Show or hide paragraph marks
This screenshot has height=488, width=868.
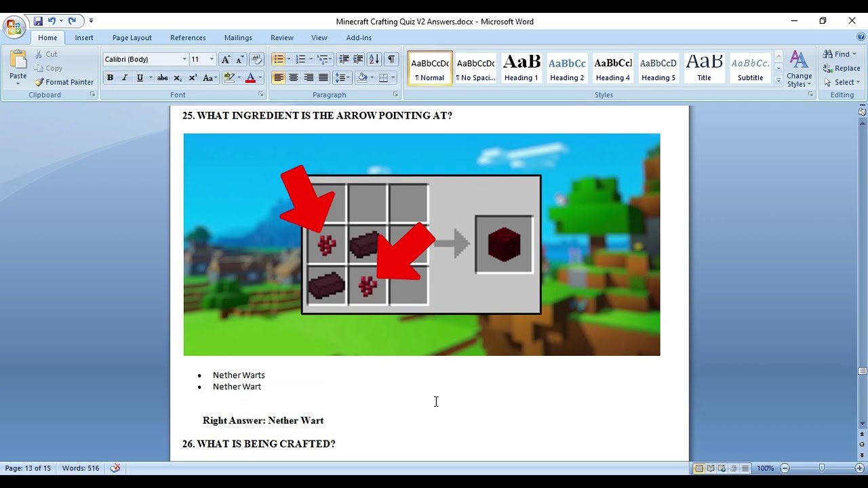pyautogui.click(x=391, y=59)
